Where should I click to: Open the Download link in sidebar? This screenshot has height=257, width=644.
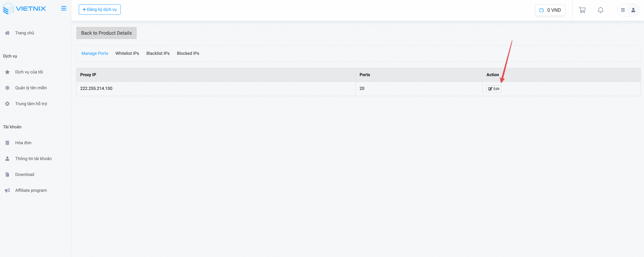point(24,175)
